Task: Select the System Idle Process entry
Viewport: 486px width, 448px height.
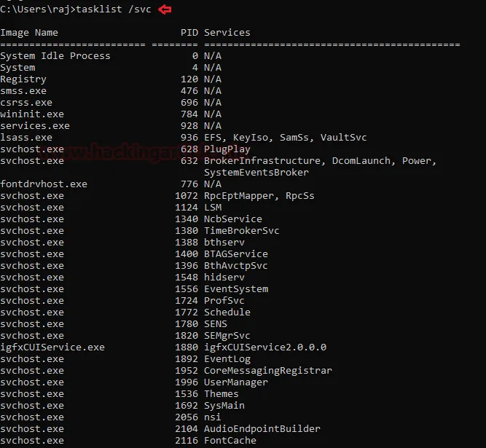Action: (x=55, y=56)
